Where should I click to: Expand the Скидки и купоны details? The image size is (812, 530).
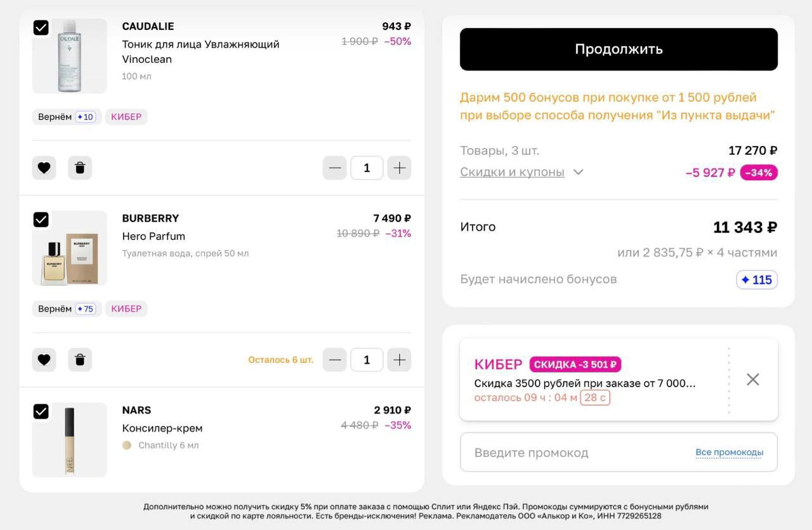[x=578, y=172]
